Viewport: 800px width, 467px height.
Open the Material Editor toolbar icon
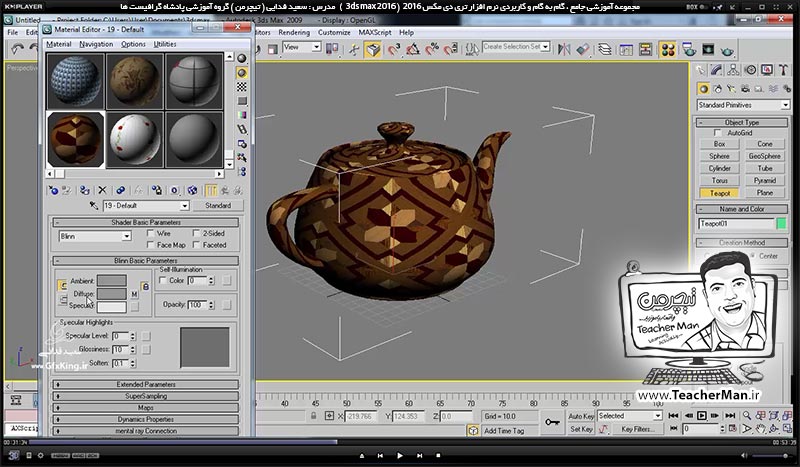click(668, 50)
